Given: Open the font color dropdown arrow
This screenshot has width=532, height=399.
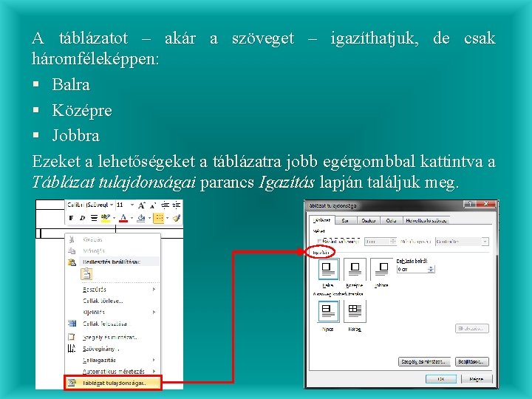Looking at the screenshot, I should coord(132,218).
